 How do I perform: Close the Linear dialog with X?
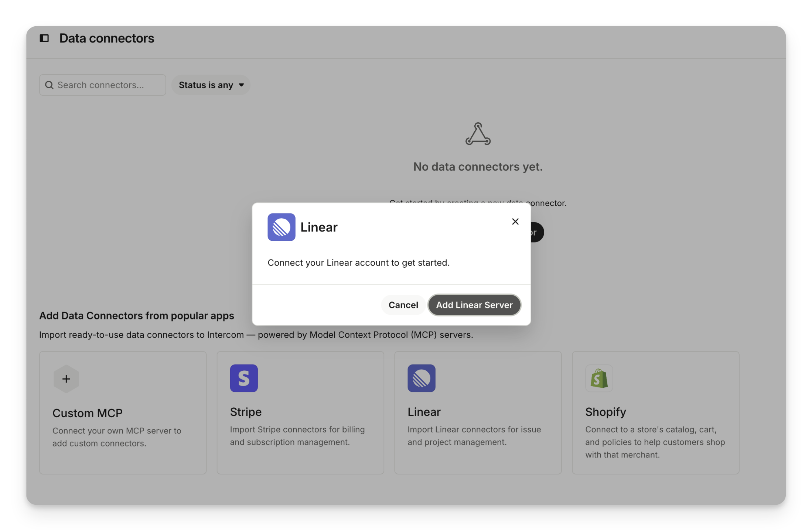pos(515,222)
